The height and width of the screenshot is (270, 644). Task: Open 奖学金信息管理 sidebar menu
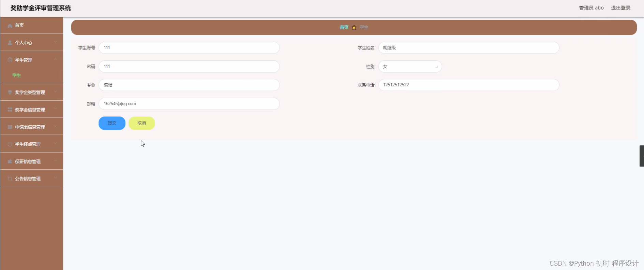click(x=32, y=110)
